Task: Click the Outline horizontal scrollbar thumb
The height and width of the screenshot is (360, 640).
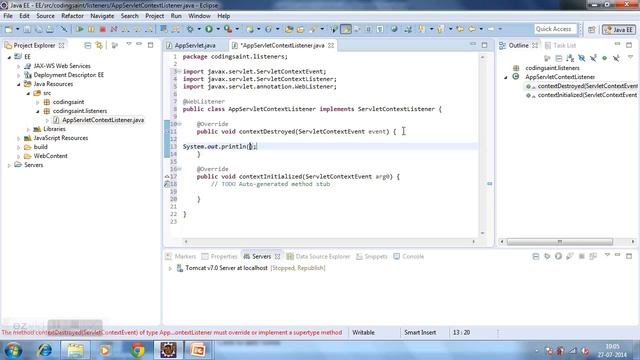Action: click(x=560, y=242)
